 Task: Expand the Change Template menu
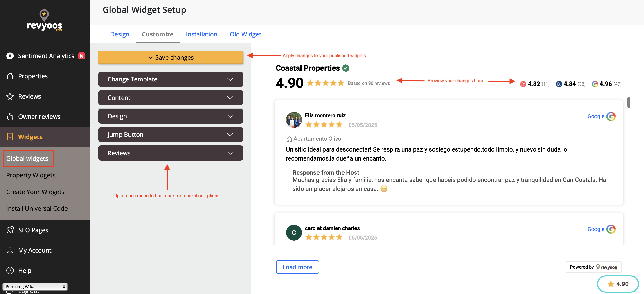tap(171, 79)
